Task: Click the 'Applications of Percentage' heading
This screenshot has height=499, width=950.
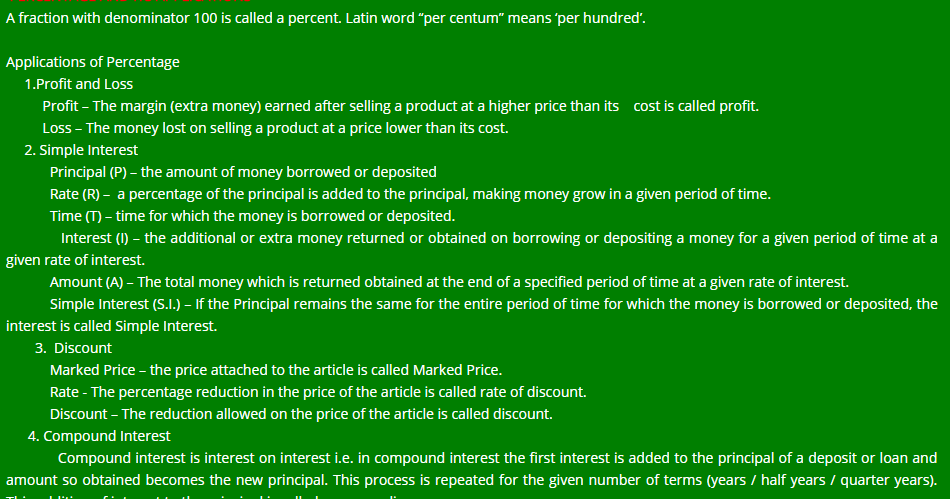Action: tap(93, 62)
